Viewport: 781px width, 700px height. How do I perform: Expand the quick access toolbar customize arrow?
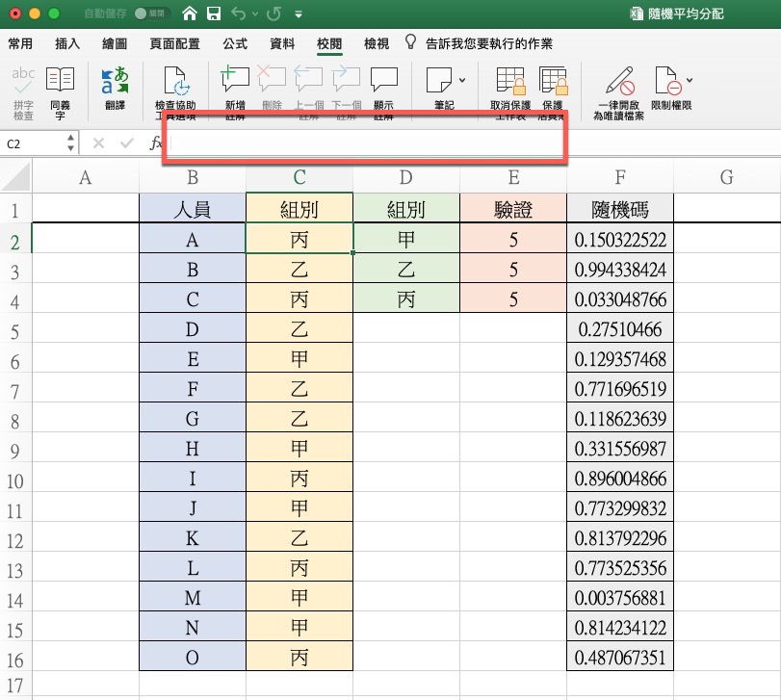(x=299, y=14)
